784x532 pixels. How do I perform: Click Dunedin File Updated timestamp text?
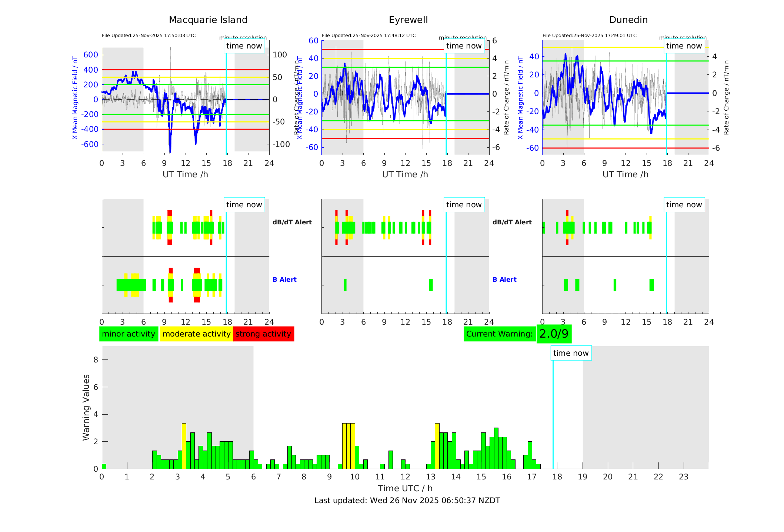pos(589,36)
